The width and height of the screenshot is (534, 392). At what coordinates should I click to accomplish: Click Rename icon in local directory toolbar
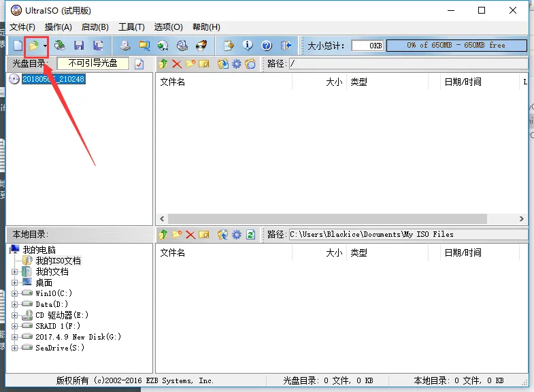(204, 235)
